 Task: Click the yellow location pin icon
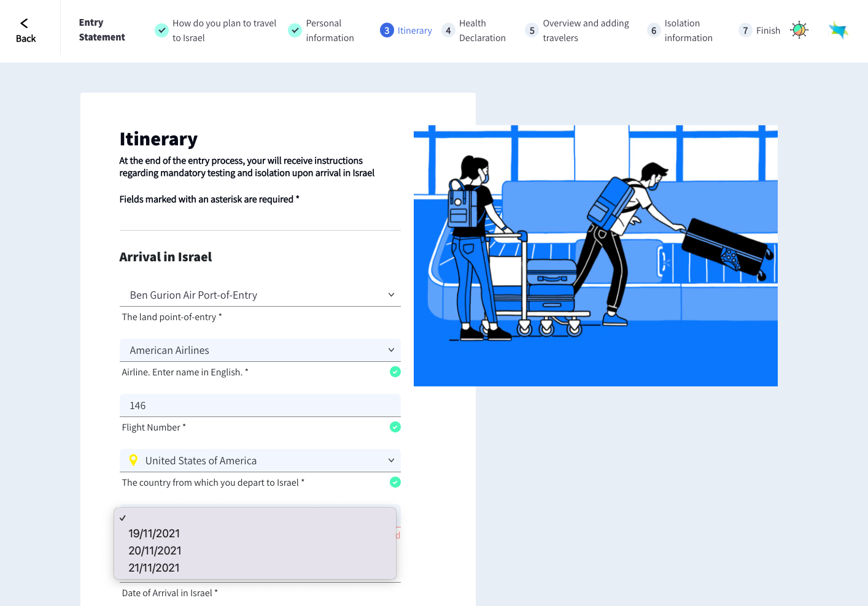pyautogui.click(x=133, y=460)
